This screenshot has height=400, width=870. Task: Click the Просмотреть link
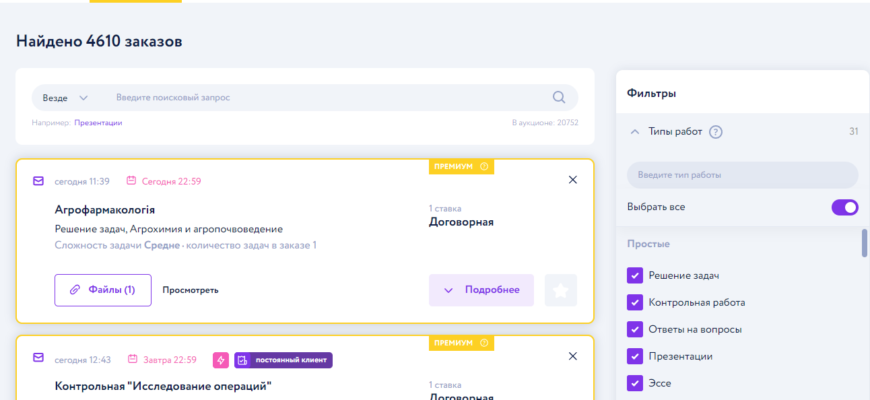pyautogui.click(x=190, y=290)
